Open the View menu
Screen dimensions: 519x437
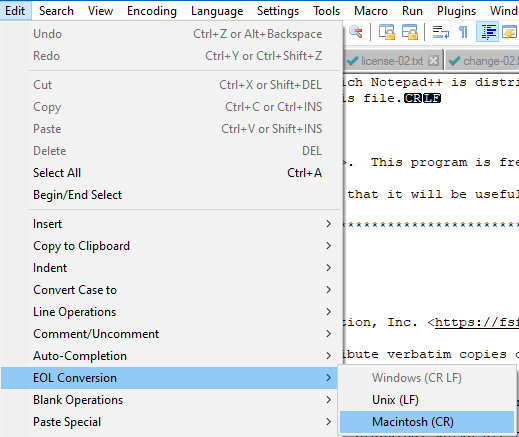[100, 11]
